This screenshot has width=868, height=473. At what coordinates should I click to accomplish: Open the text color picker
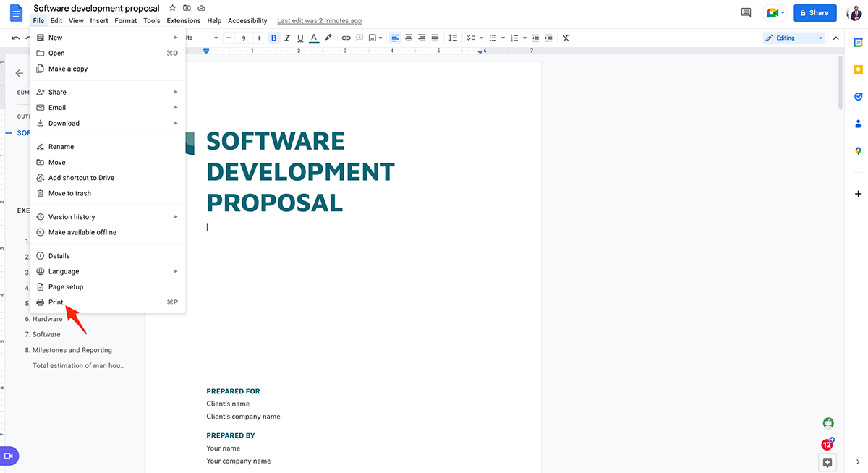[314, 38]
